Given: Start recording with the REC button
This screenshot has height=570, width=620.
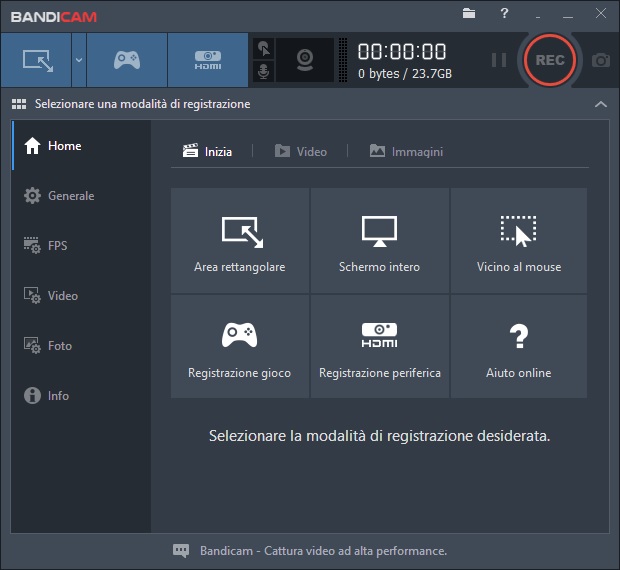Looking at the screenshot, I should click(x=550, y=60).
